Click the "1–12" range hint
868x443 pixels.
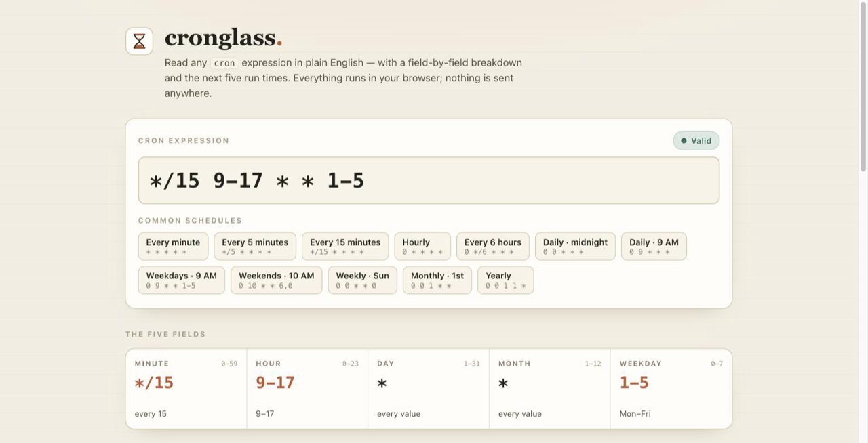593,364
